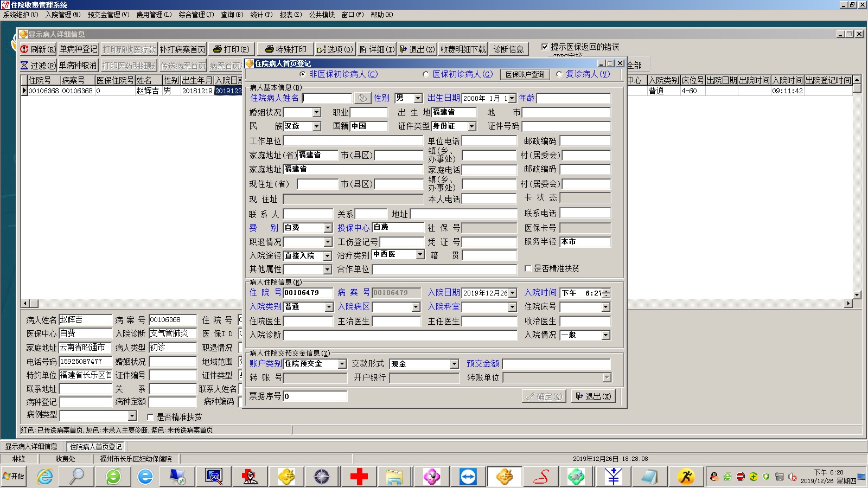The height and width of the screenshot is (488, 868).
Task: Click the 刷新(R) refresh toolbar icon
Action: [x=24, y=49]
